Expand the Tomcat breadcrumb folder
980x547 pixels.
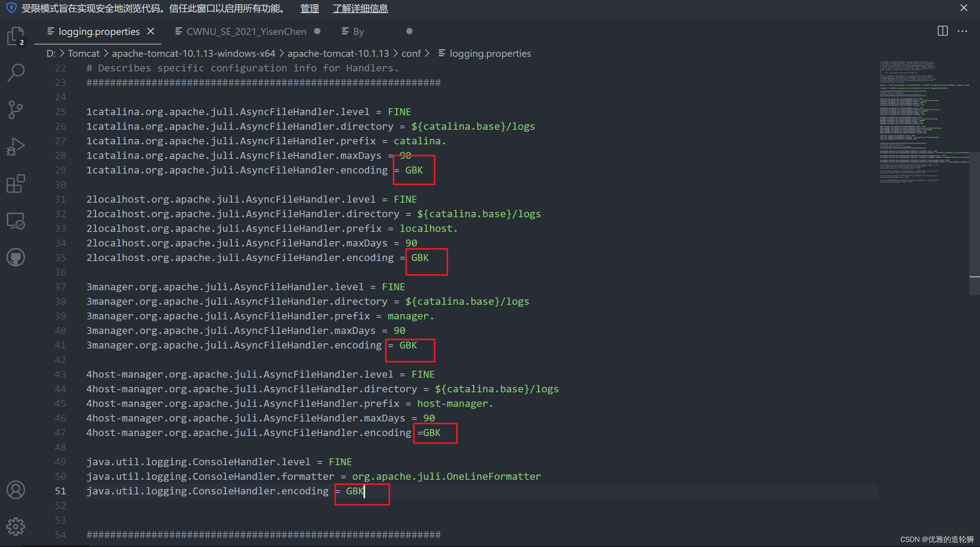(84, 53)
